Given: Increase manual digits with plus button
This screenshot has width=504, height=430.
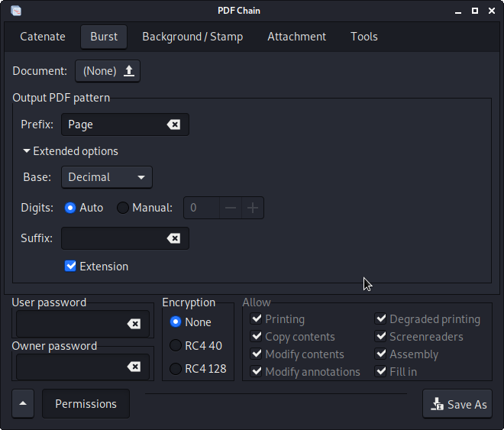Looking at the screenshot, I should pyautogui.click(x=253, y=208).
